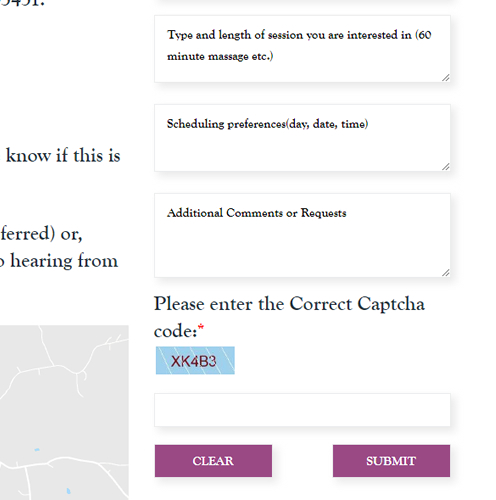Screen dimensions: 496x500
Task: Click the text 'hearing from'
Action: pyautogui.click(x=64, y=260)
